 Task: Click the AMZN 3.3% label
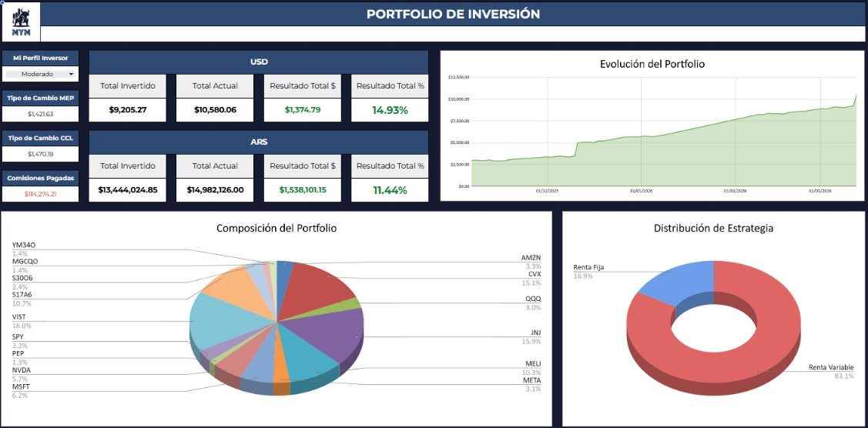coord(531,262)
